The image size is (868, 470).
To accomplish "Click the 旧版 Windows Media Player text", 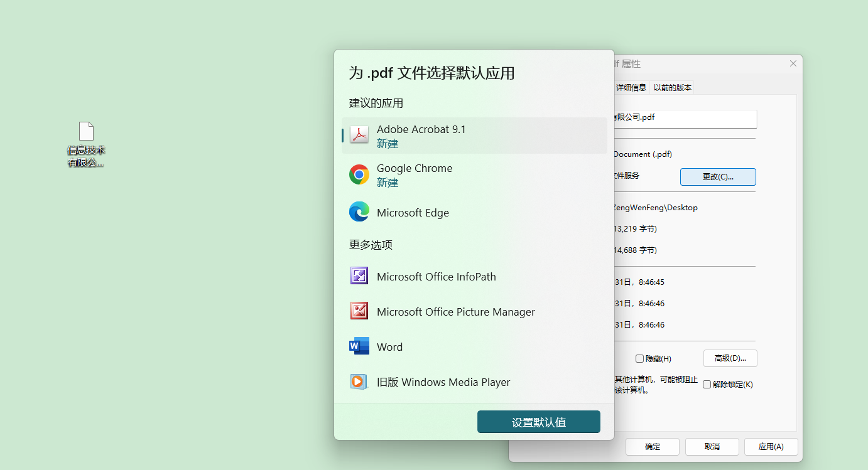I will click(x=443, y=382).
